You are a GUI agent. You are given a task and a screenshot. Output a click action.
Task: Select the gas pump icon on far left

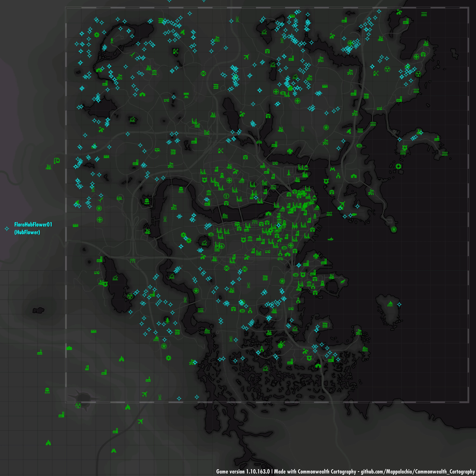[57, 161]
